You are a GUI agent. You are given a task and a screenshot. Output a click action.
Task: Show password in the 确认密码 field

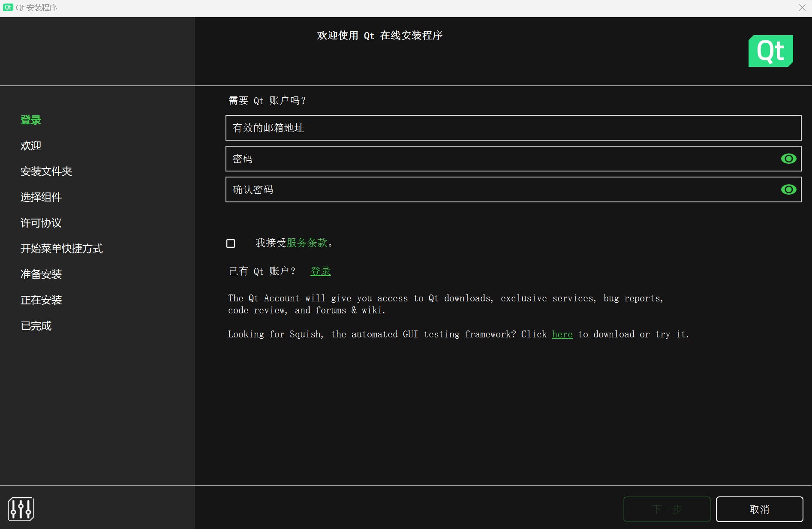[788, 189]
